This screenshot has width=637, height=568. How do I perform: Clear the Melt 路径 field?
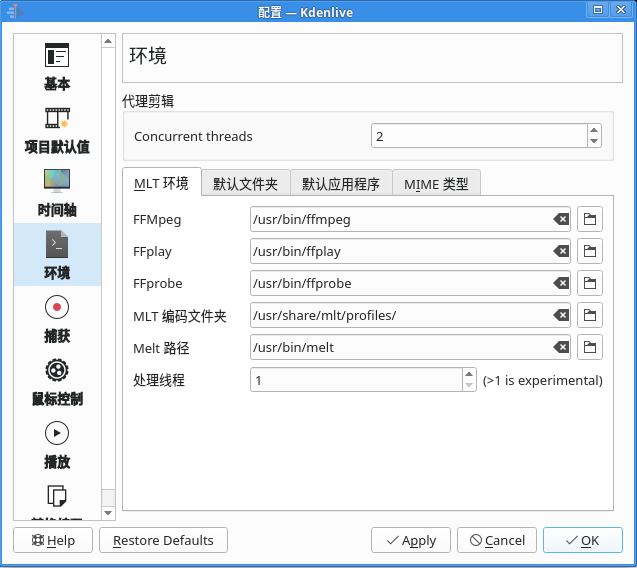(x=561, y=347)
